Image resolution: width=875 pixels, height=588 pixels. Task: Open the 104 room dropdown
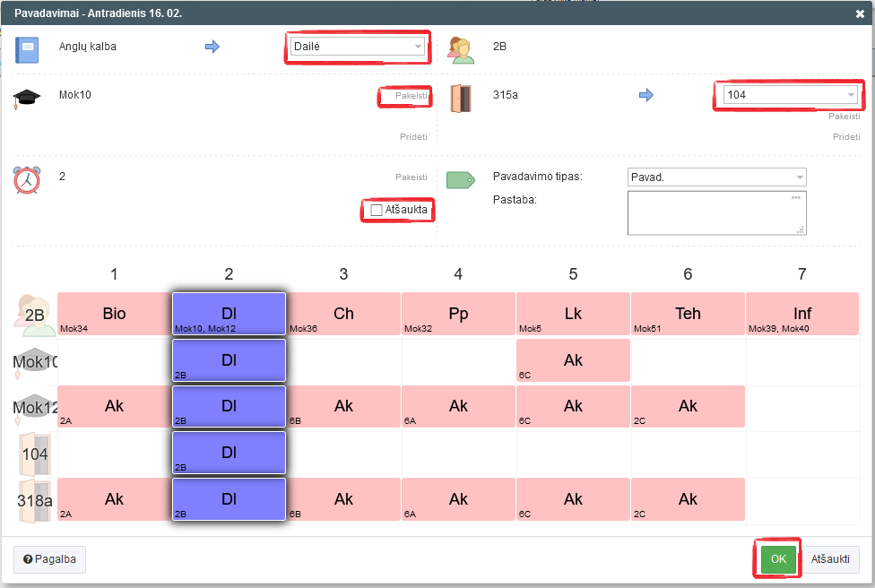[790, 95]
